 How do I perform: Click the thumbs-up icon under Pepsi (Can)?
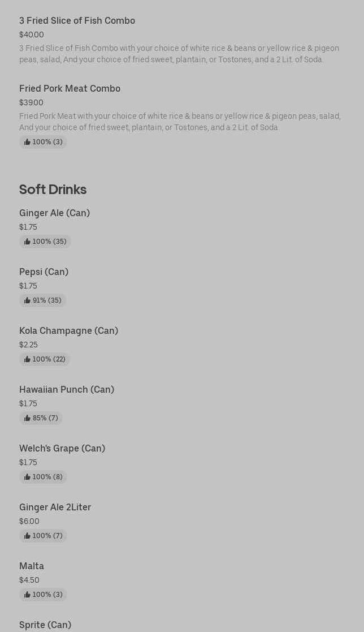coord(27,300)
